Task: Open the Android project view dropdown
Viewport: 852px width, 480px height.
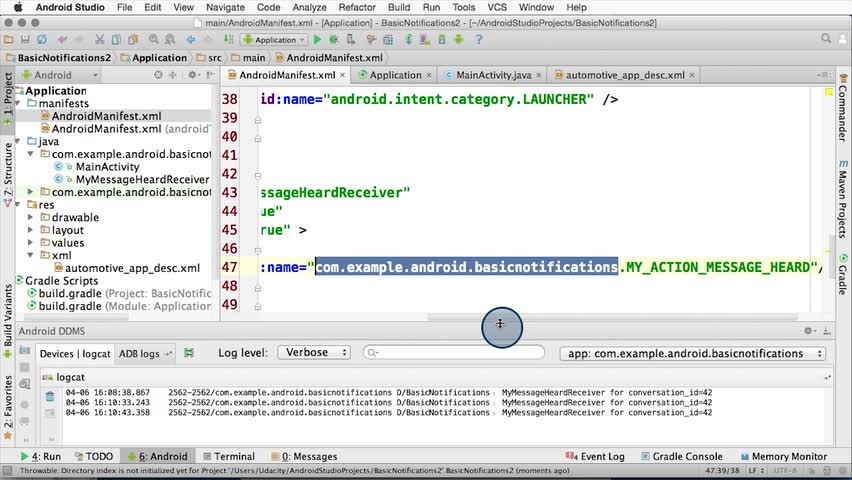Action: click(60, 75)
